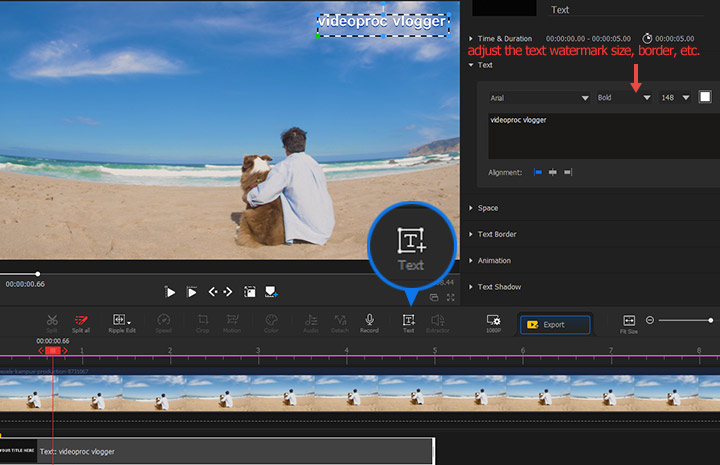The height and width of the screenshot is (465, 720).
Task: Click the Export button
Action: click(554, 324)
